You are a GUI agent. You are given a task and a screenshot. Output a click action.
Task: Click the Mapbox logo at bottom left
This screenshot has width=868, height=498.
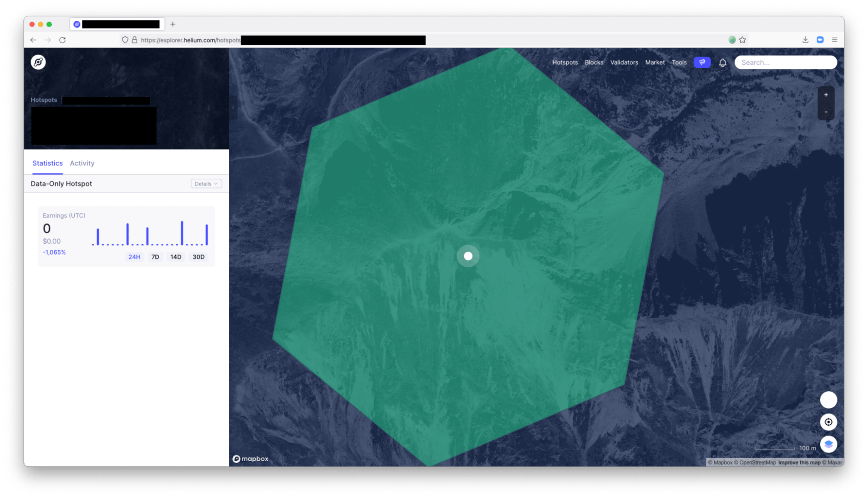[x=251, y=459]
